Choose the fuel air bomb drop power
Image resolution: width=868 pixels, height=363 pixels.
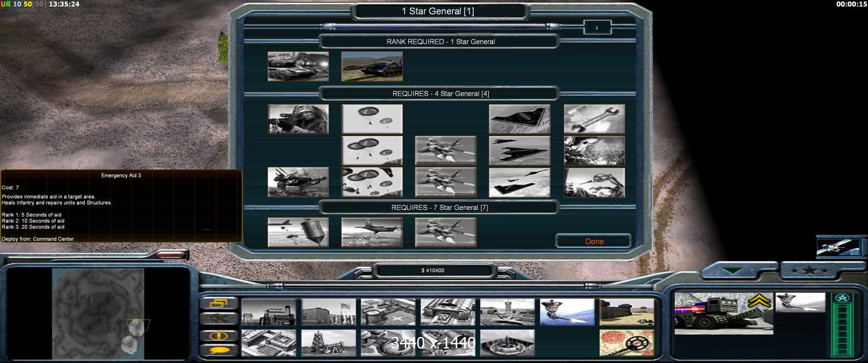[298, 232]
